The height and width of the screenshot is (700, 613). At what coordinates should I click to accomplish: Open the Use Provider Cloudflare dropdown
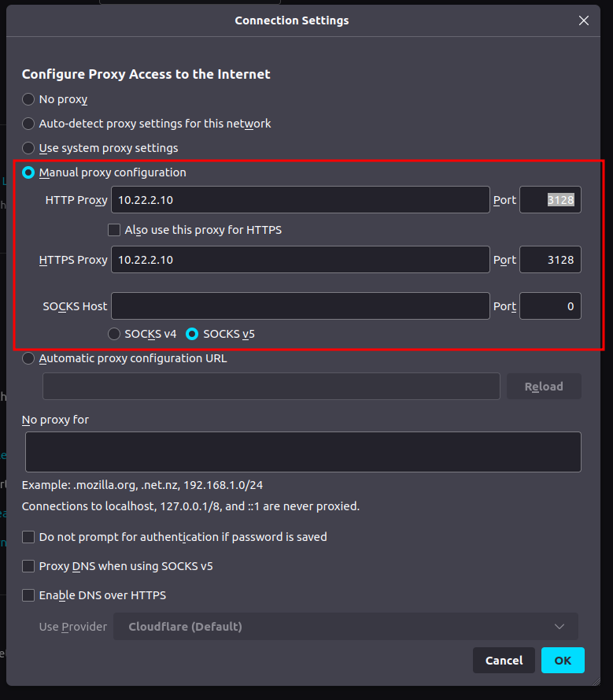345,627
